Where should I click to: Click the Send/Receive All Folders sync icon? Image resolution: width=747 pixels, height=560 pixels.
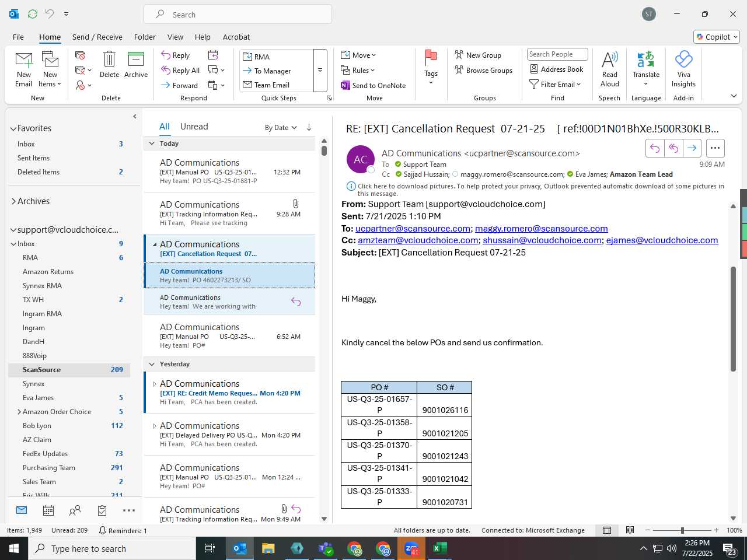click(x=33, y=14)
